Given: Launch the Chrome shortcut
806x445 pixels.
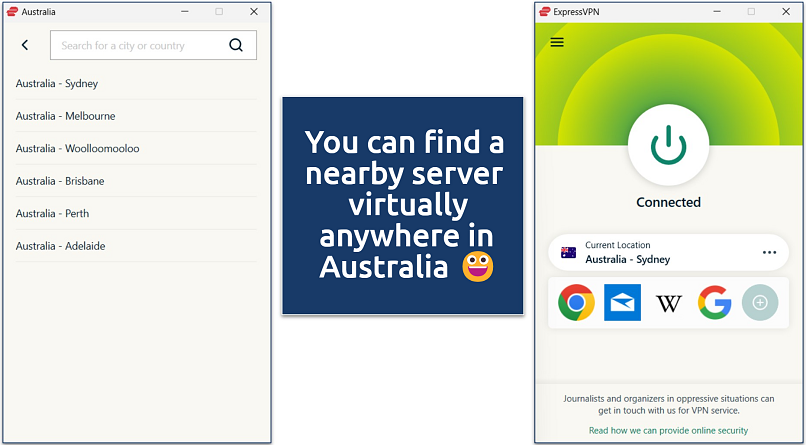Looking at the screenshot, I should coord(576,303).
